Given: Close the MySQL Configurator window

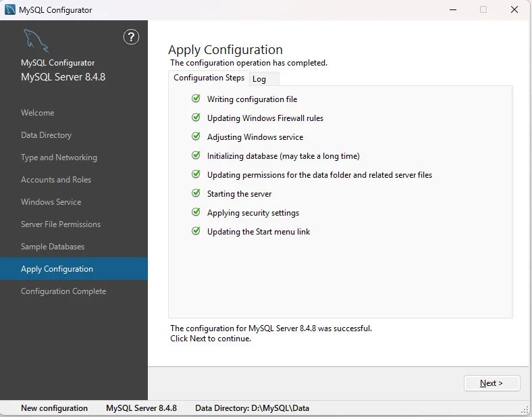Looking at the screenshot, I should click(514, 10).
